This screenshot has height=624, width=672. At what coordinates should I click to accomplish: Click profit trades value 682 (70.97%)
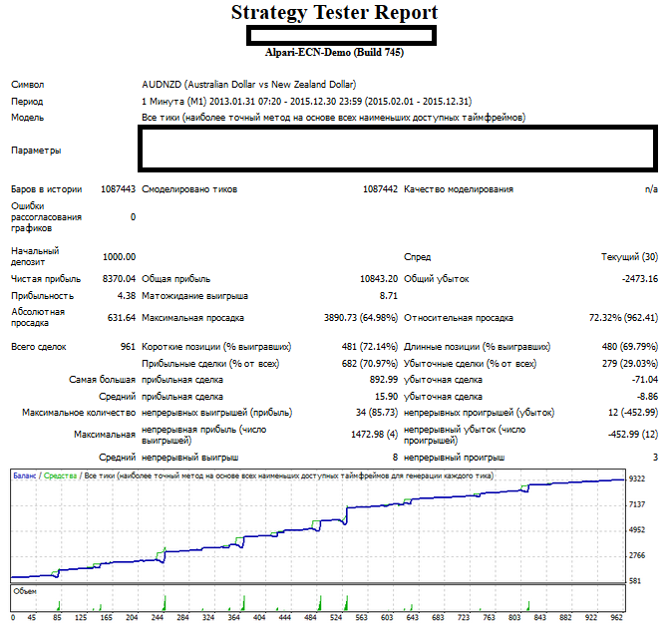370,364
